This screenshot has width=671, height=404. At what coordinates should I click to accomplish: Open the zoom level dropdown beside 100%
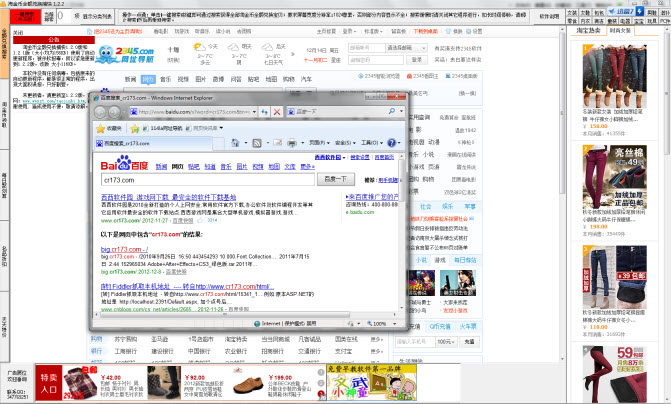(395, 324)
